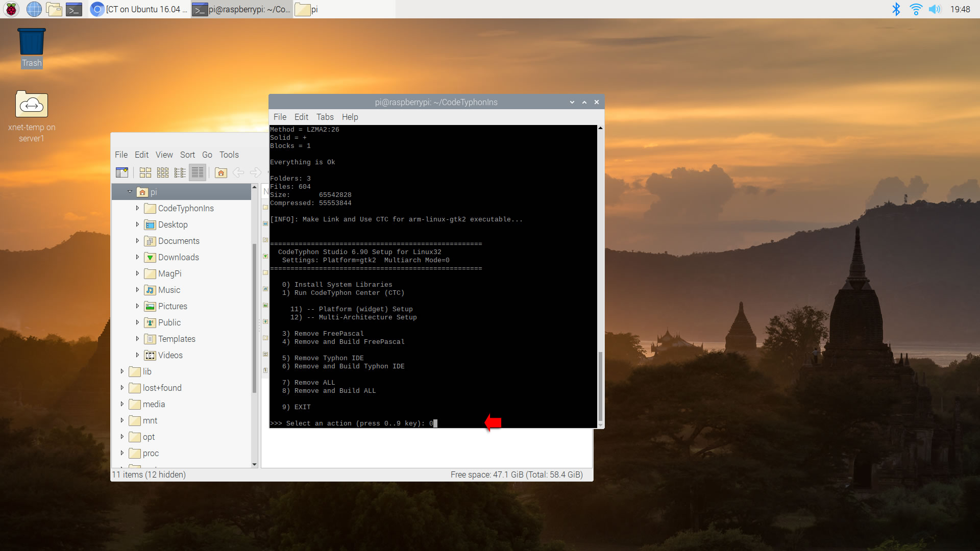Launch the web browser globe icon
Screen dimensions: 980x551
click(x=34, y=9)
